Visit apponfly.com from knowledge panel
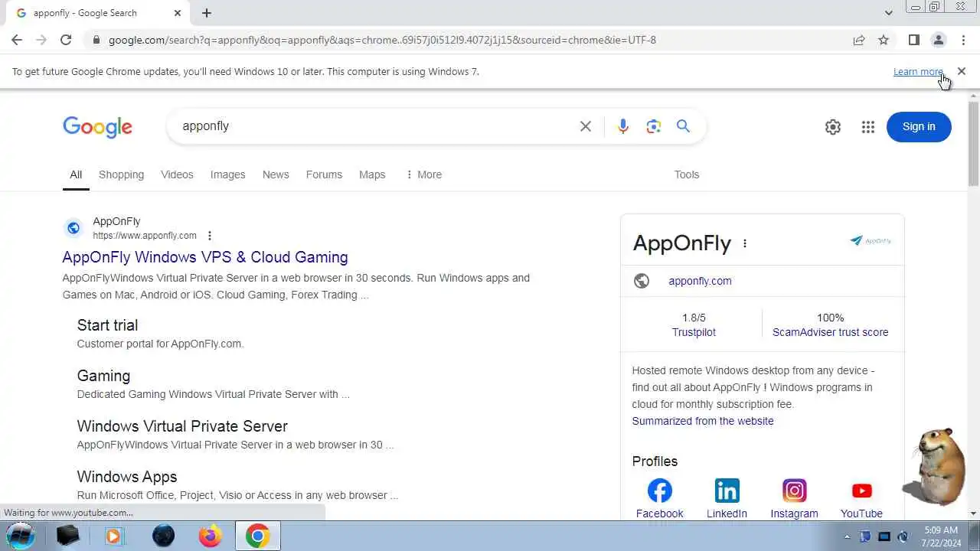The width and height of the screenshot is (980, 551). pos(700,281)
